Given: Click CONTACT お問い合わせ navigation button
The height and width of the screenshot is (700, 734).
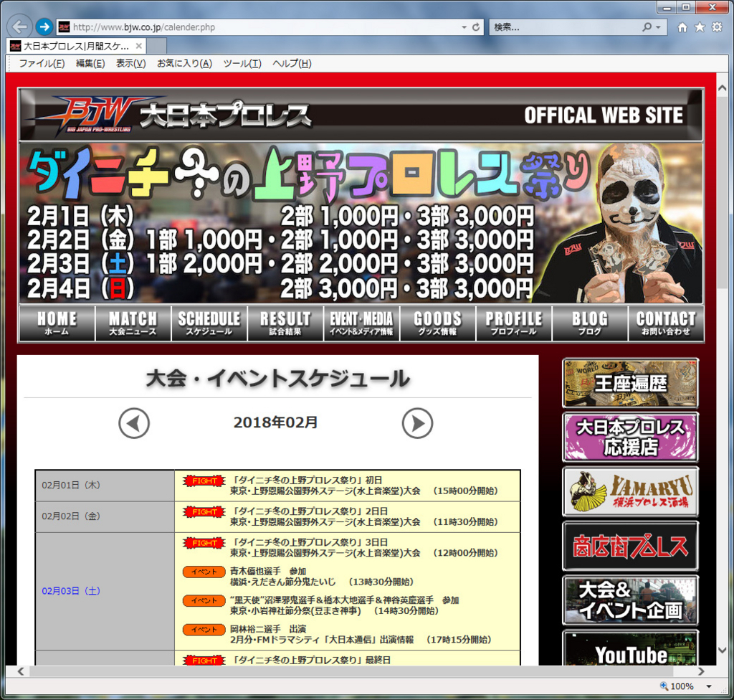Looking at the screenshot, I should (666, 323).
